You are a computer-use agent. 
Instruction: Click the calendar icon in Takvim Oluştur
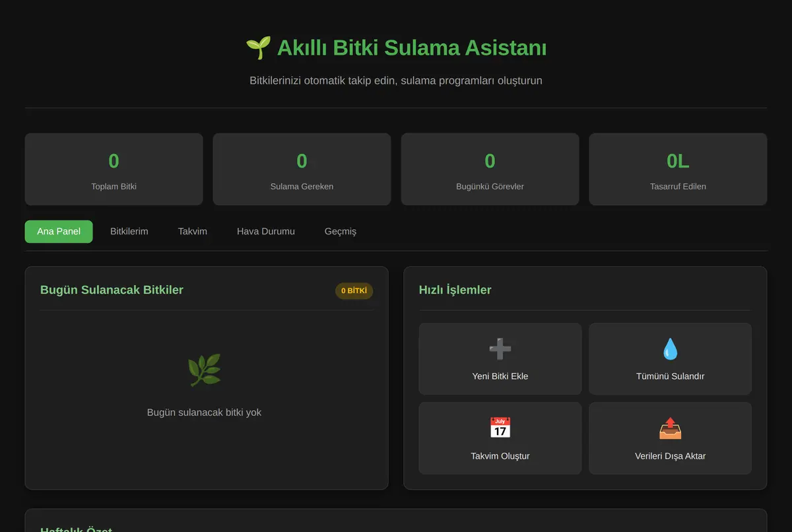pyautogui.click(x=500, y=428)
